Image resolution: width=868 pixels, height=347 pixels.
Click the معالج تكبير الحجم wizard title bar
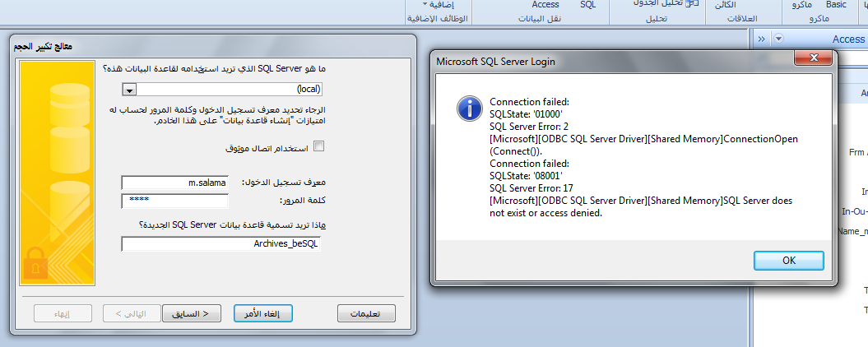(x=213, y=47)
